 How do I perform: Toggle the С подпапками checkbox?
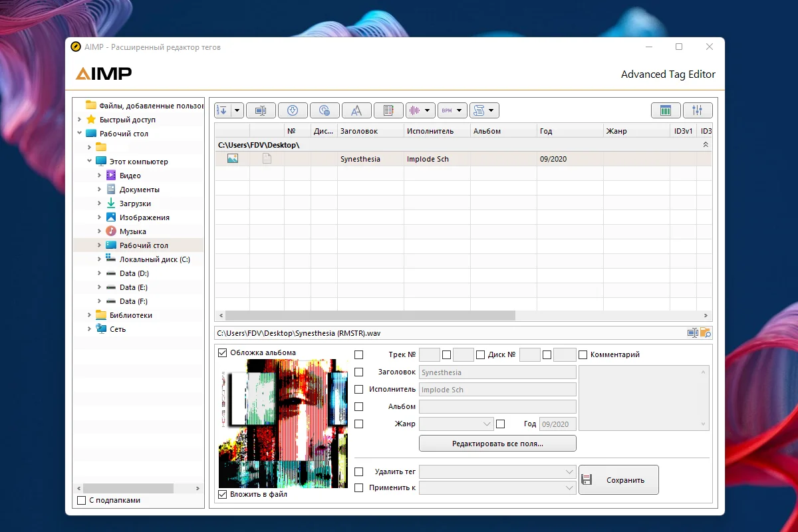(82, 500)
